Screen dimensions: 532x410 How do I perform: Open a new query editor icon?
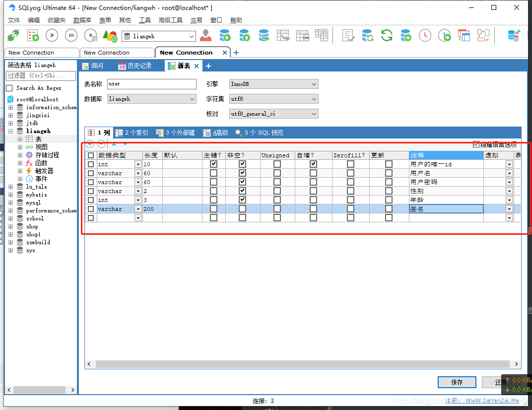click(x=33, y=35)
